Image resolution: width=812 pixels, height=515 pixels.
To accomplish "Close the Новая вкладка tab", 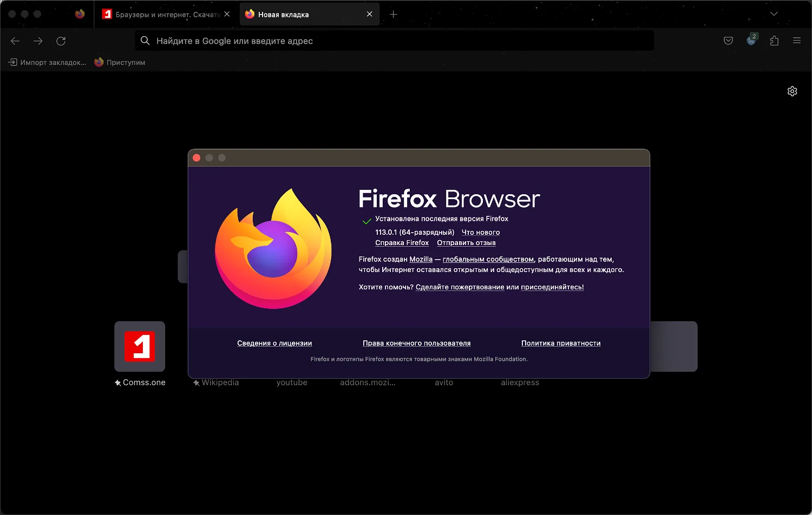I will pyautogui.click(x=370, y=15).
